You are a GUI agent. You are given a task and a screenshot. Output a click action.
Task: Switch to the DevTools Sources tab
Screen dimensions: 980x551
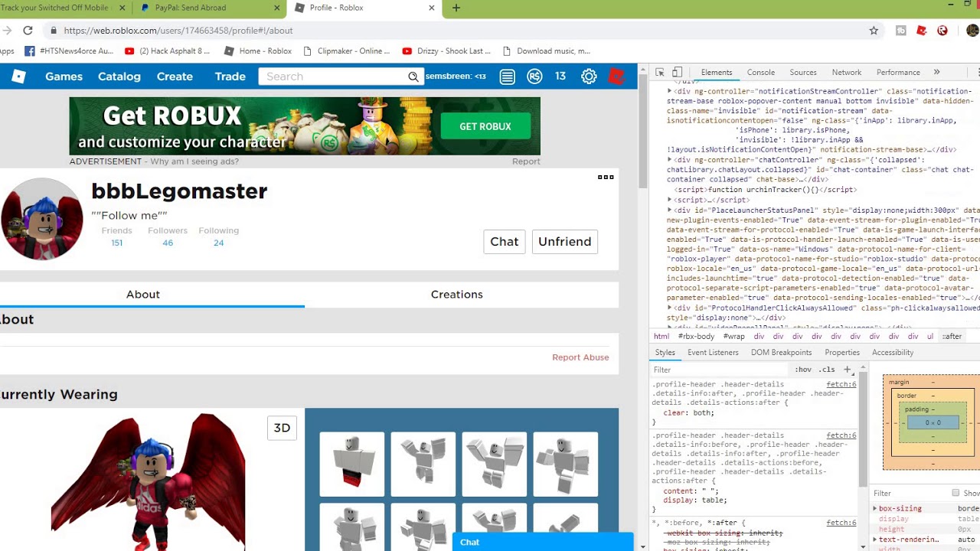pos(803,72)
